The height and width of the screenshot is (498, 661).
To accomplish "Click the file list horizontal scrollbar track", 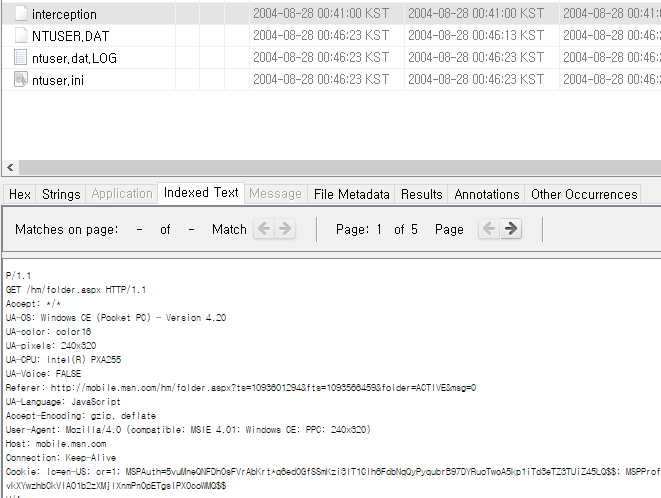I will tap(340, 167).
